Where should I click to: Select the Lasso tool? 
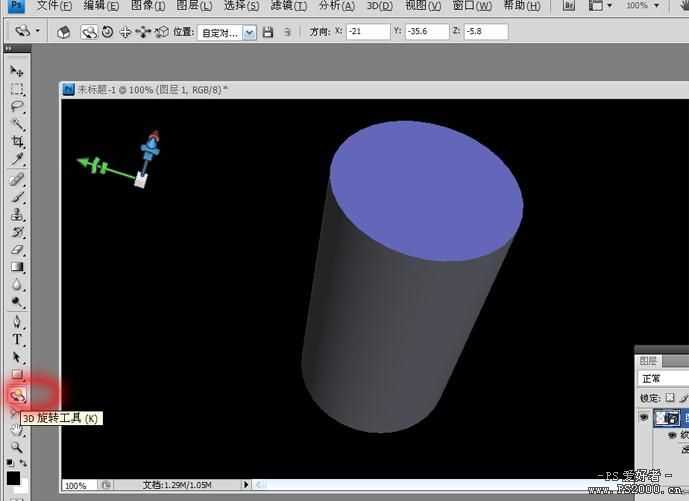click(17, 106)
